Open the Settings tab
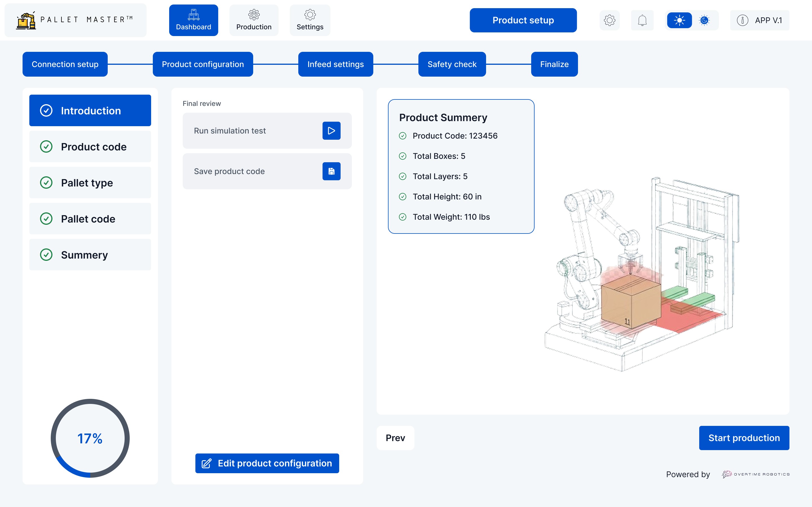812x507 pixels. point(310,20)
